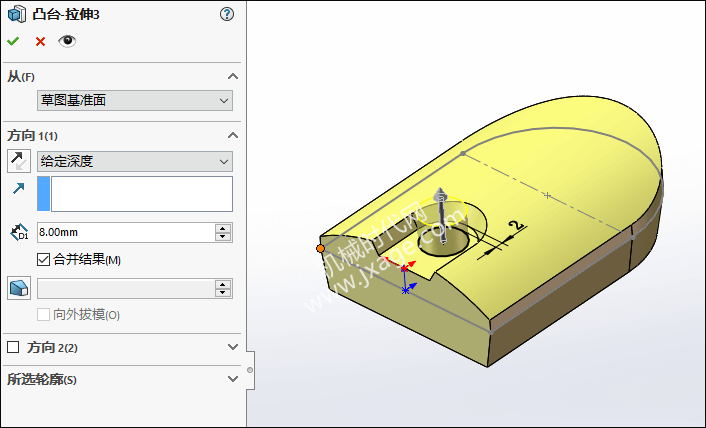Collapse the 从(F) section
Viewport: 706px width, 428px height.
[x=233, y=77]
